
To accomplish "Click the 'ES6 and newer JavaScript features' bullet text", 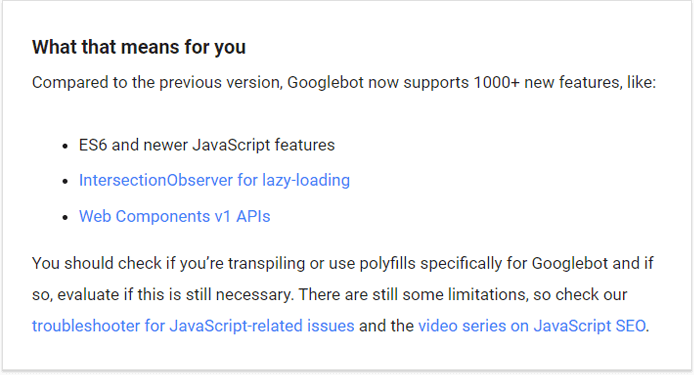I will (x=207, y=145).
